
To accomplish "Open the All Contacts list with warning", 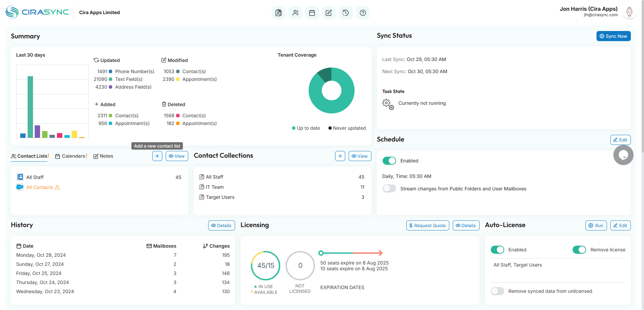I will click(x=40, y=187).
